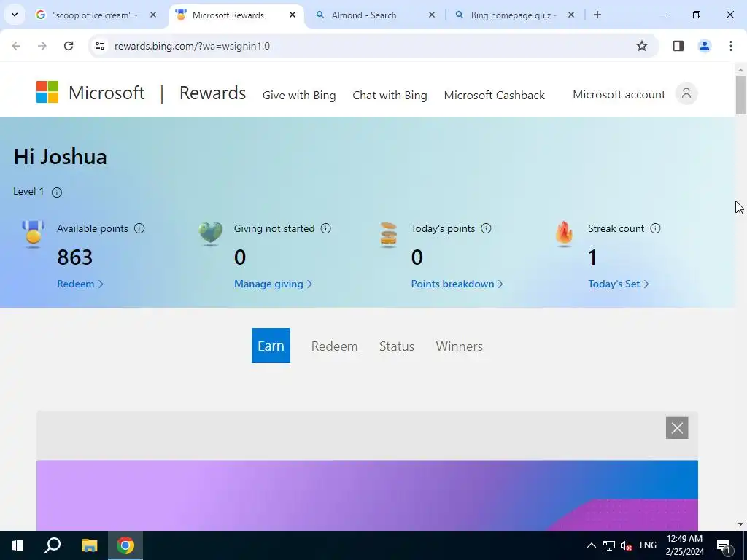Click the info icon next to Level 1

click(x=57, y=192)
